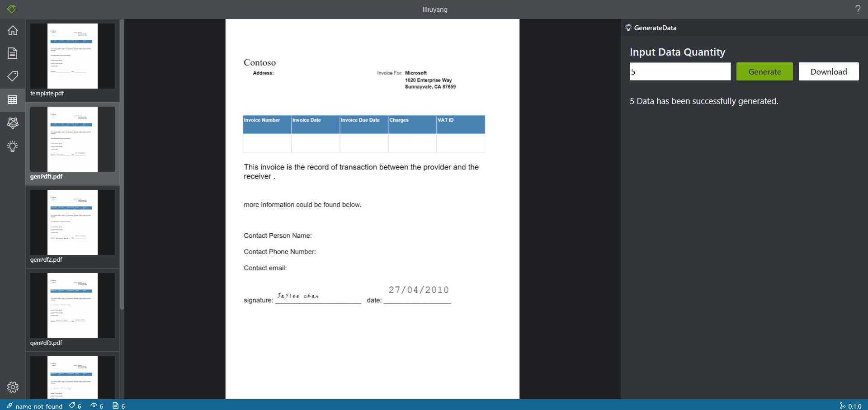Click 'more information could be found below' text
Viewport: 868px width, 410px height.
tap(302, 205)
